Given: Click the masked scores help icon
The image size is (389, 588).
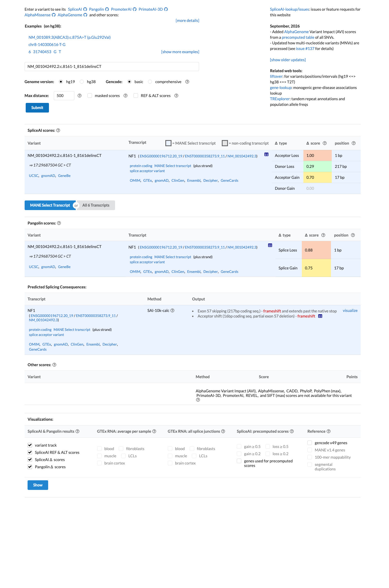Looking at the screenshot, I should click(x=125, y=96).
